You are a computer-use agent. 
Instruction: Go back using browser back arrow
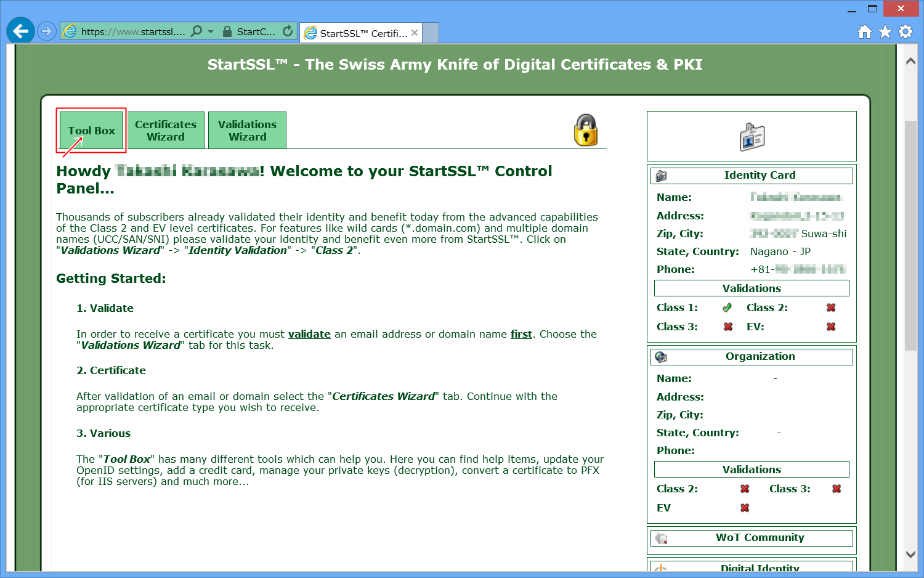click(20, 31)
